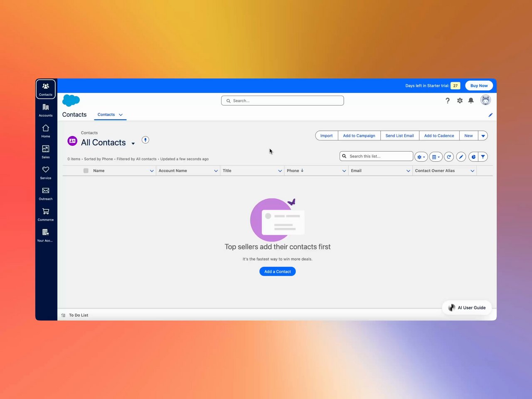
Task: Expand more actions arrow beside New
Action: [x=483, y=136]
